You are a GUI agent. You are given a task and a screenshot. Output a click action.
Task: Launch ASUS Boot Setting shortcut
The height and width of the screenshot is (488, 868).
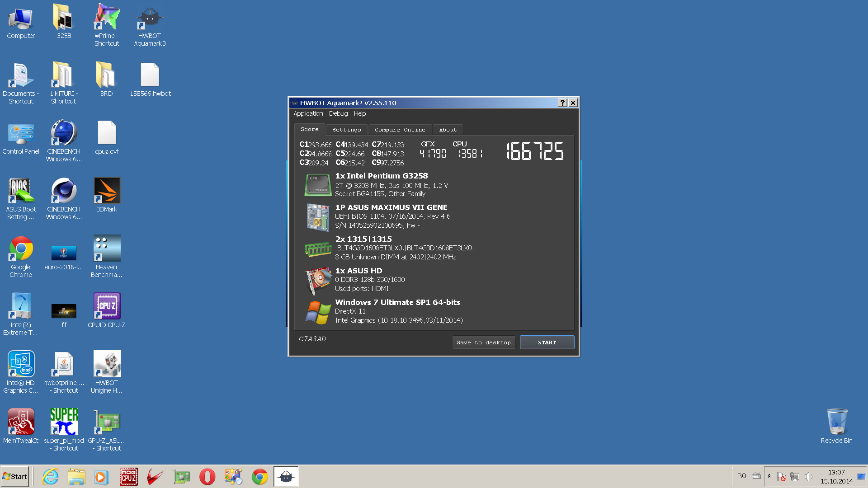[21, 199]
